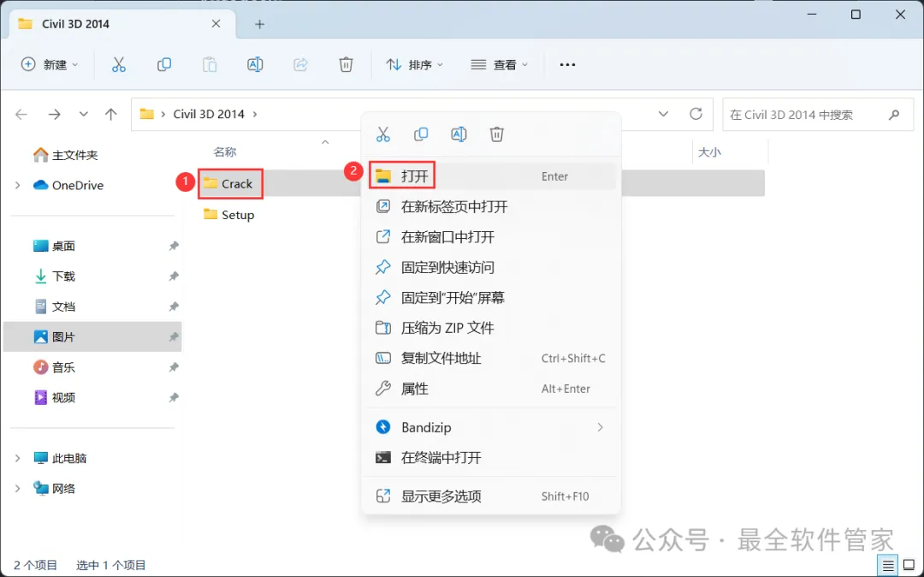Sort by the 大小 column header

click(x=709, y=152)
